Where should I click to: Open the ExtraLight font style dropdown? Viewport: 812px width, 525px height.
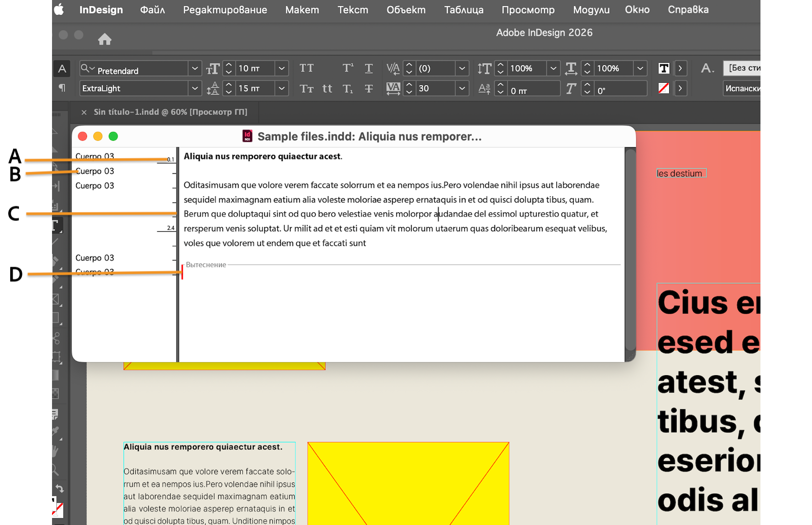(x=194, y=89)
